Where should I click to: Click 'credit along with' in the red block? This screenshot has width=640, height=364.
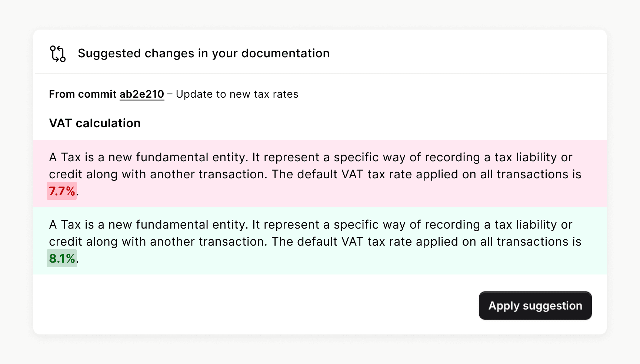(x=97, y=175)
